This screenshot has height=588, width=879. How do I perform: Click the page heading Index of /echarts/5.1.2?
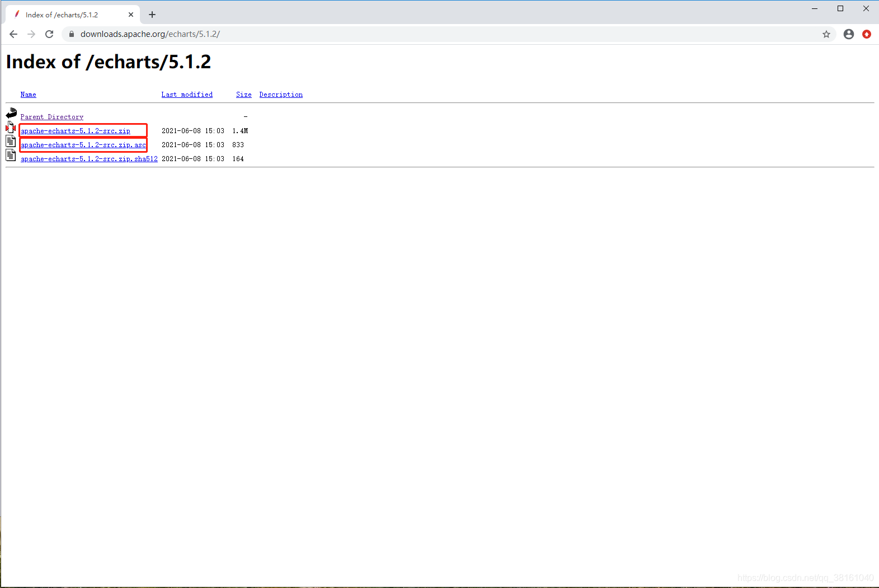point(109,62)
